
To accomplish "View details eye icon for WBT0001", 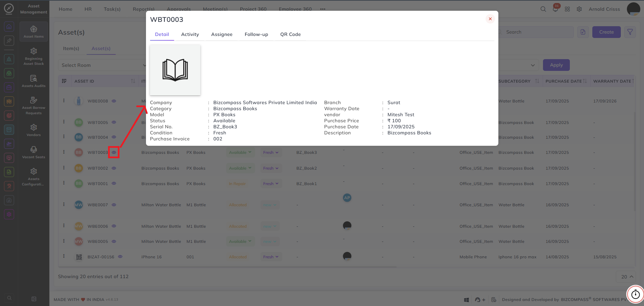I will point(114,183).
